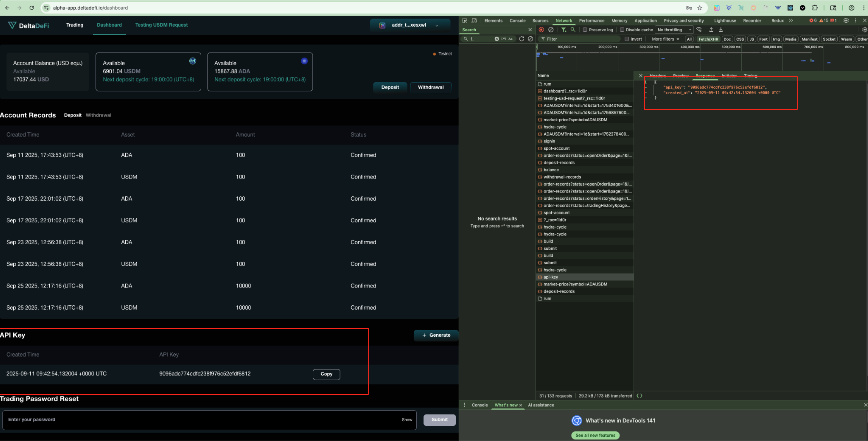Open the addr_t...xesxwl wallet dropdown

tap(409, 25)
